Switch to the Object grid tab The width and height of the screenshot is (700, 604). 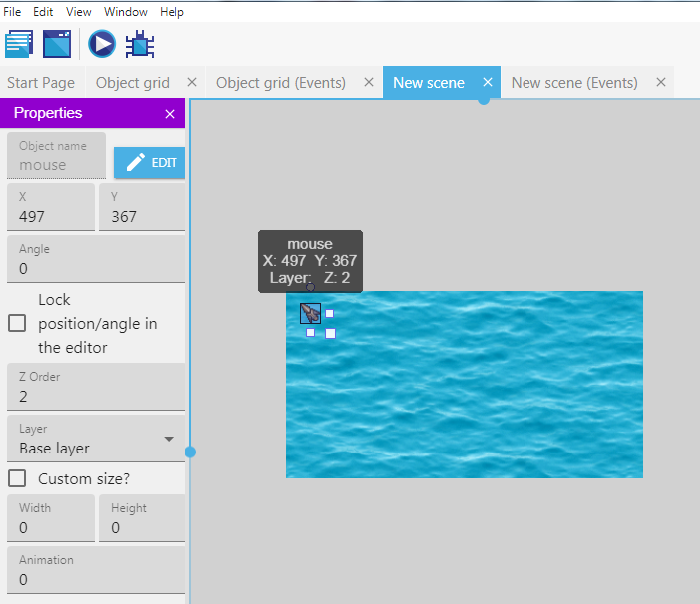(133, 83)
